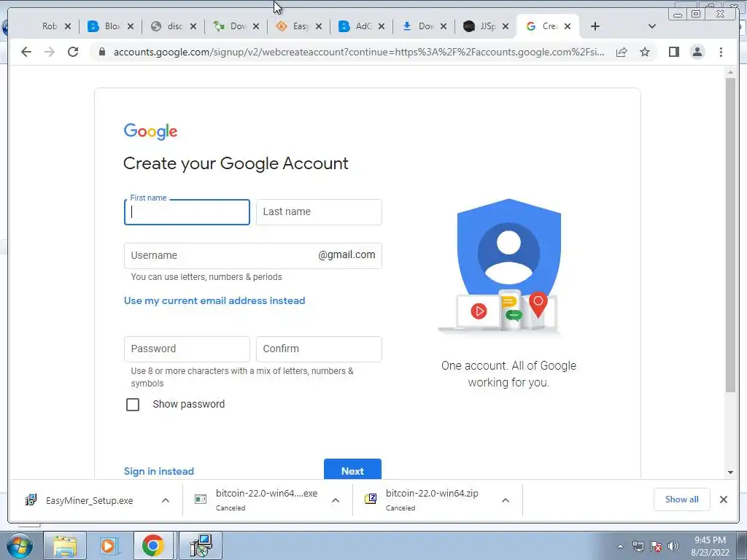Close the disc tab
747x560 pixels.
193,26
